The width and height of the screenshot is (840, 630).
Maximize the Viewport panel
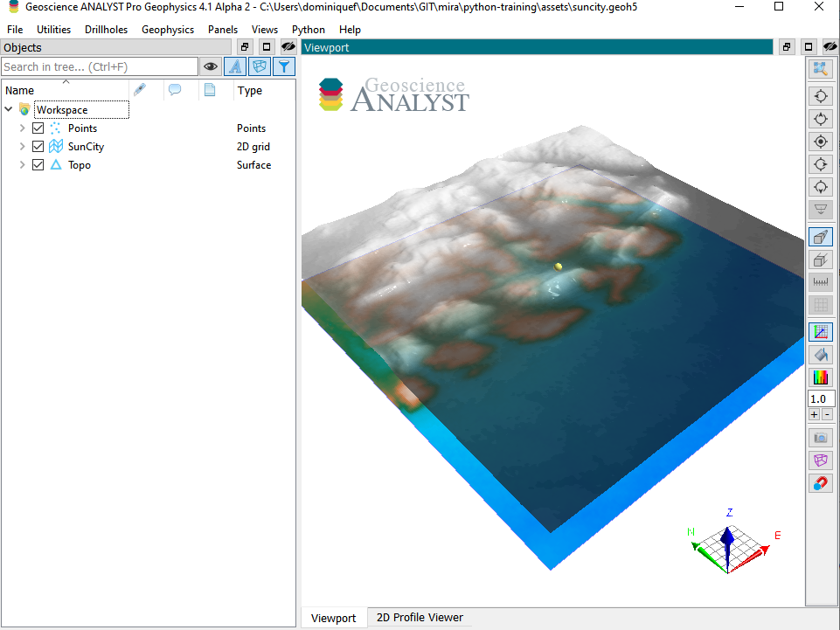tap(809, 47)
